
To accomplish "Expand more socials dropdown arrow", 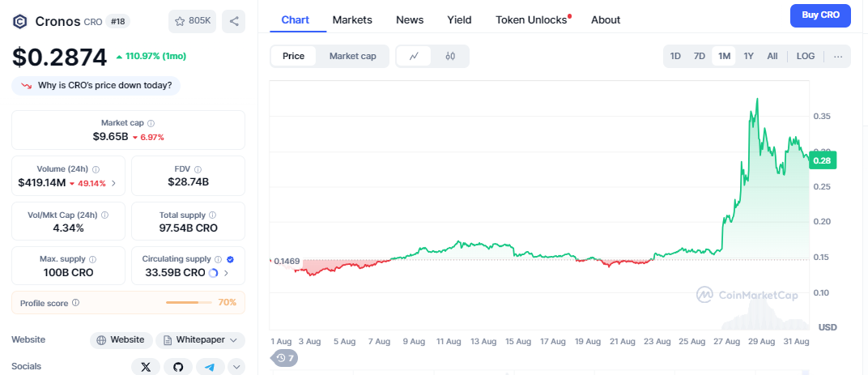I will pyautogui.click(x=236, y=367).
